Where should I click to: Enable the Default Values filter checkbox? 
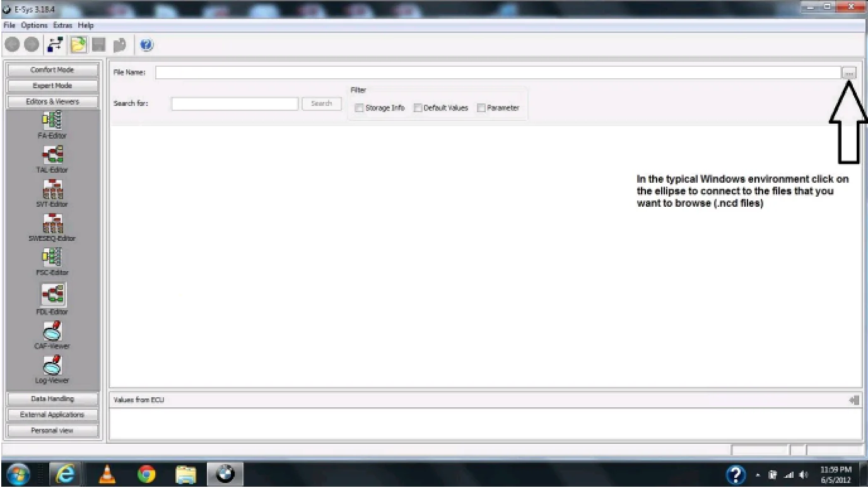pos(418,108)
